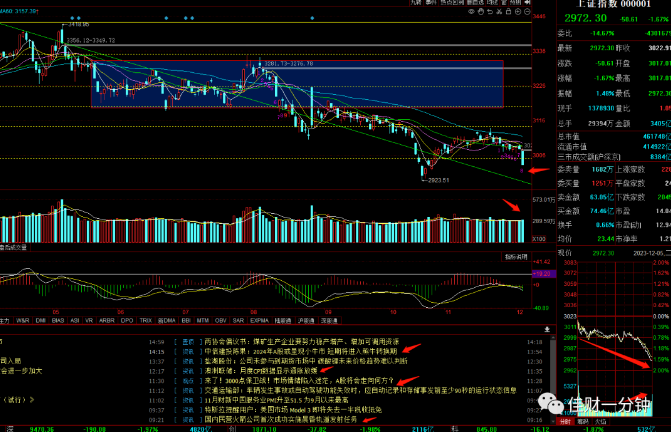The height and width of the screenshot is (432, 671).
Task: Click the zoom-in plus circle icon
Action: tap(518, 12)
